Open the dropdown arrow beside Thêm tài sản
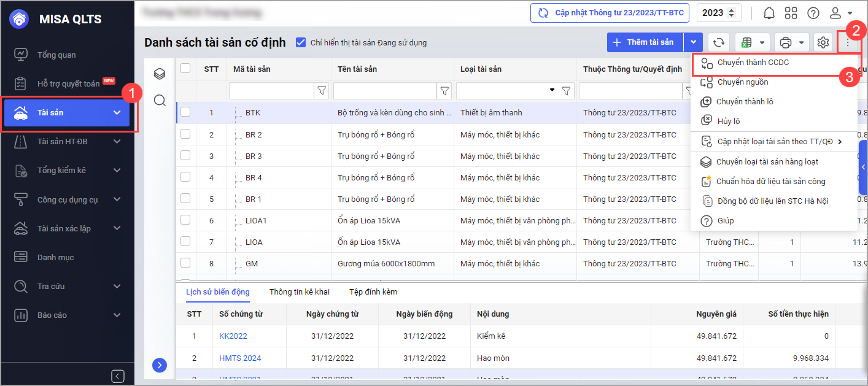Viewport: 868px width, 386px height. coord(693,42)
